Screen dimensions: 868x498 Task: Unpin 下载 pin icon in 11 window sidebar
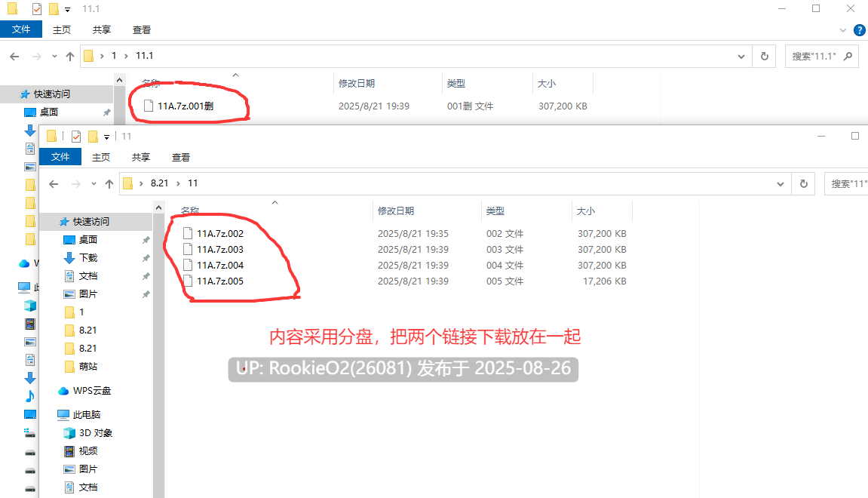point(146,258)
